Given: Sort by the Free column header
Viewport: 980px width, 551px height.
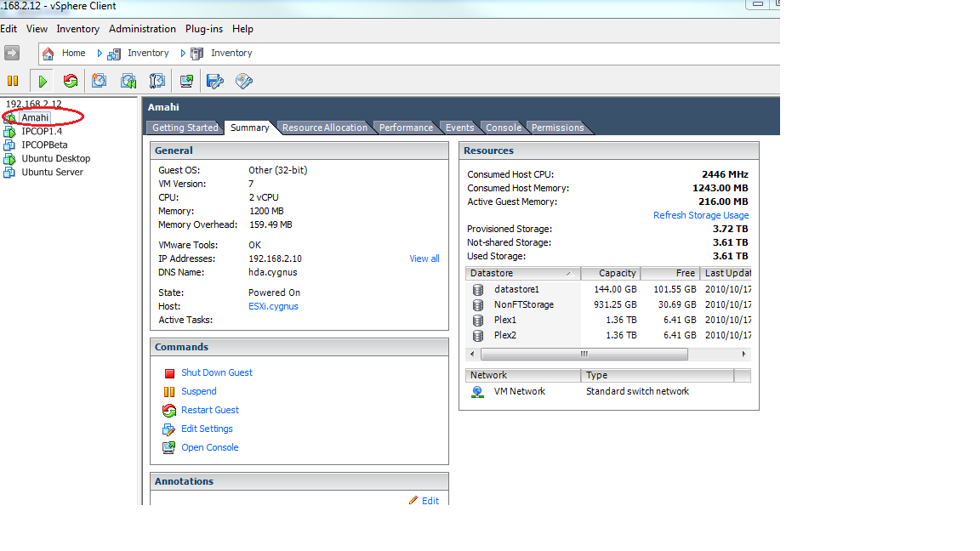Looking at the screenshot, I should 669,274.
